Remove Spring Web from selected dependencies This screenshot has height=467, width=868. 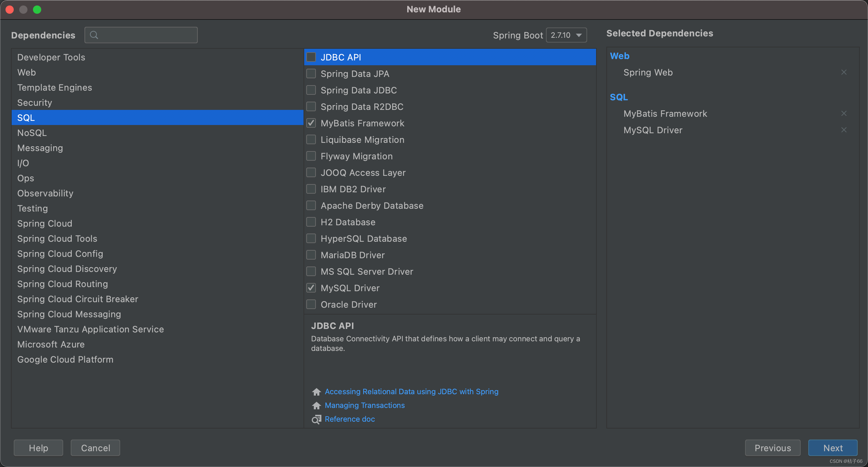(x=844, y=72)
